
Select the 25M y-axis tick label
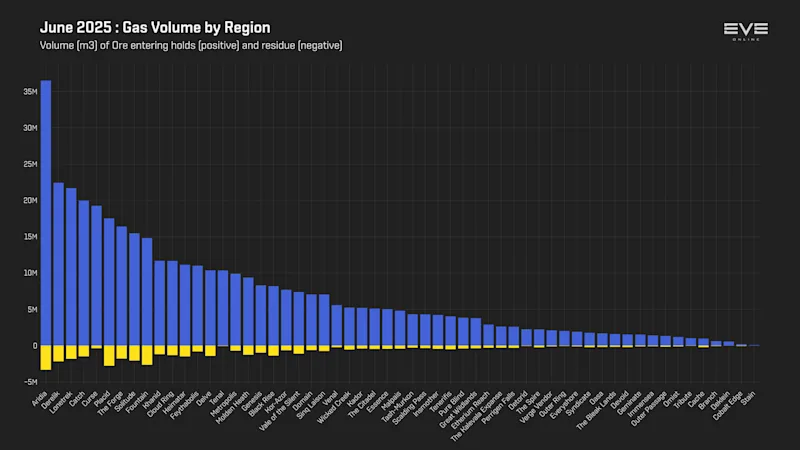[30, 164]
